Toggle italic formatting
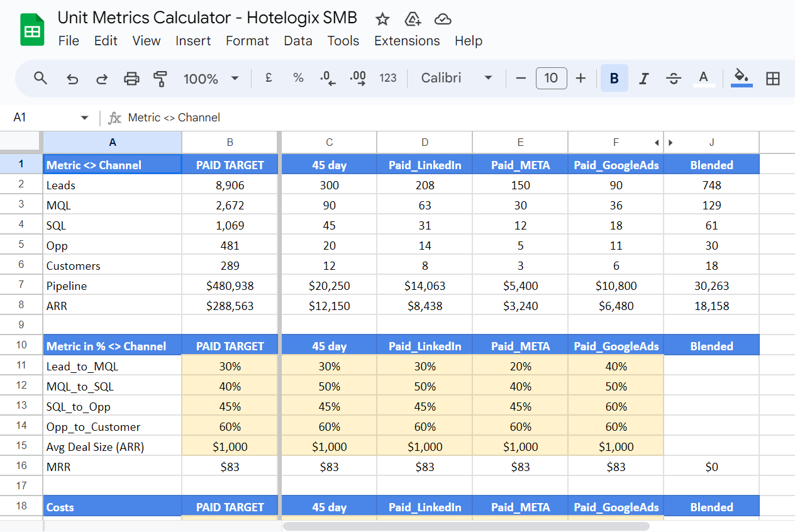The image size is (795, 532). 643,78
